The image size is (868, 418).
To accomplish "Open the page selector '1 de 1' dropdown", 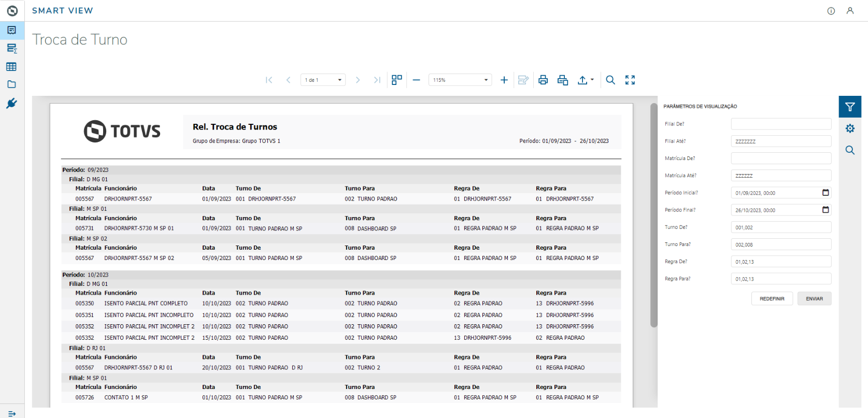I will click(323, 80).
